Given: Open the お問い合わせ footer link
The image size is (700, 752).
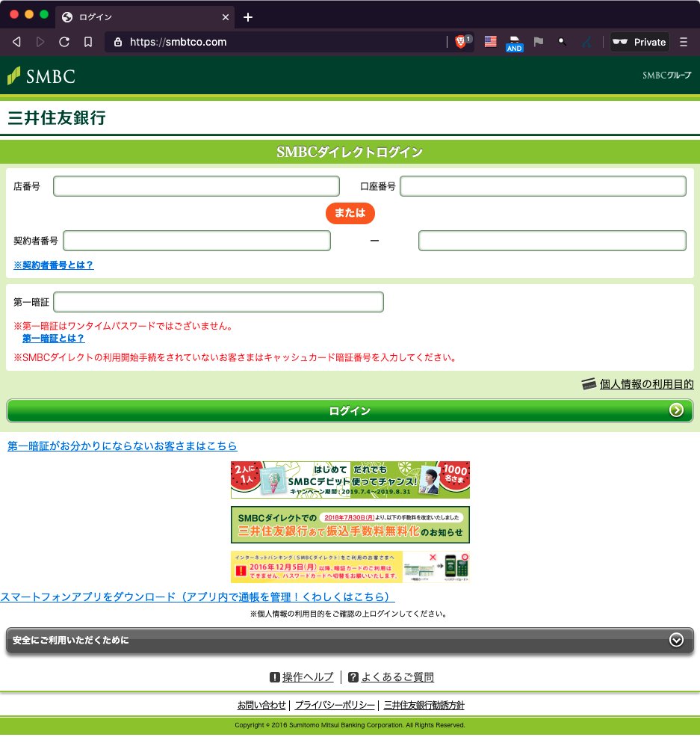Looking at the screenshot, I should coord(261,706).
